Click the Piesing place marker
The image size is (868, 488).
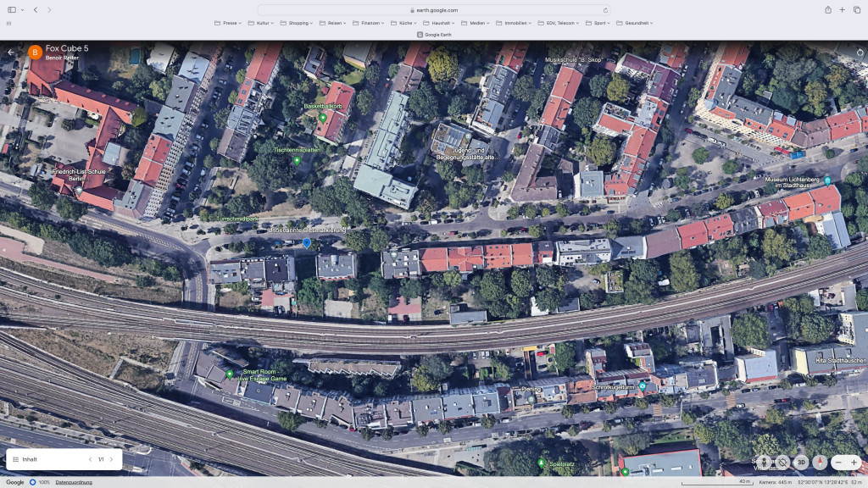(531, 398)
